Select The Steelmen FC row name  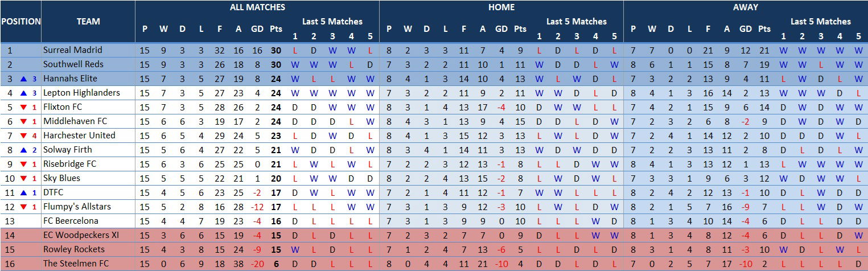coord(76,264)
